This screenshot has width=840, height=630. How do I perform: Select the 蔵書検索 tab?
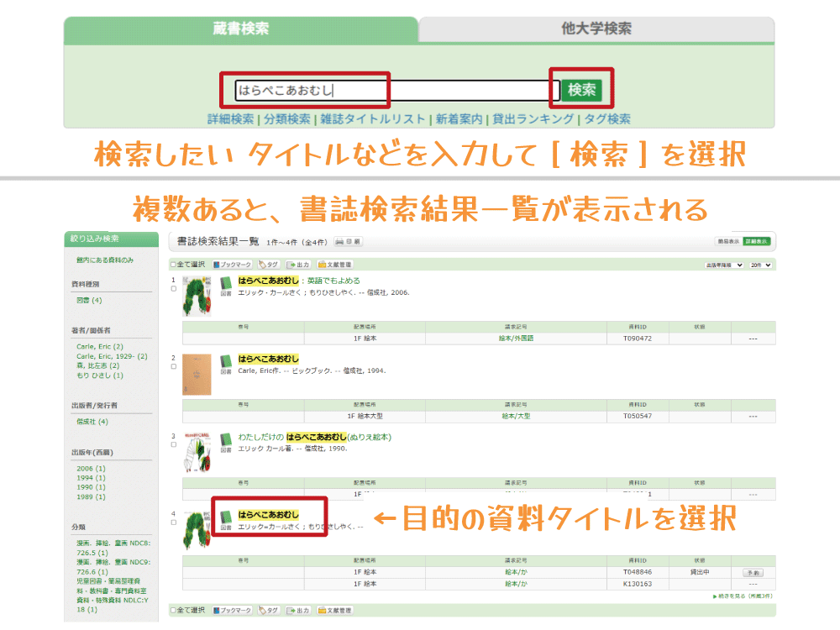click(x=241, y=29)
